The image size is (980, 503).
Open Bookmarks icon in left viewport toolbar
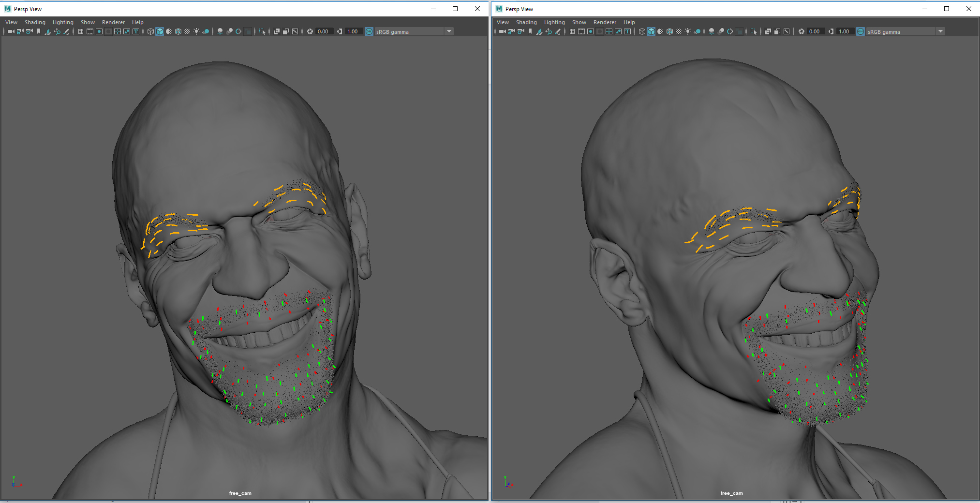39,31
